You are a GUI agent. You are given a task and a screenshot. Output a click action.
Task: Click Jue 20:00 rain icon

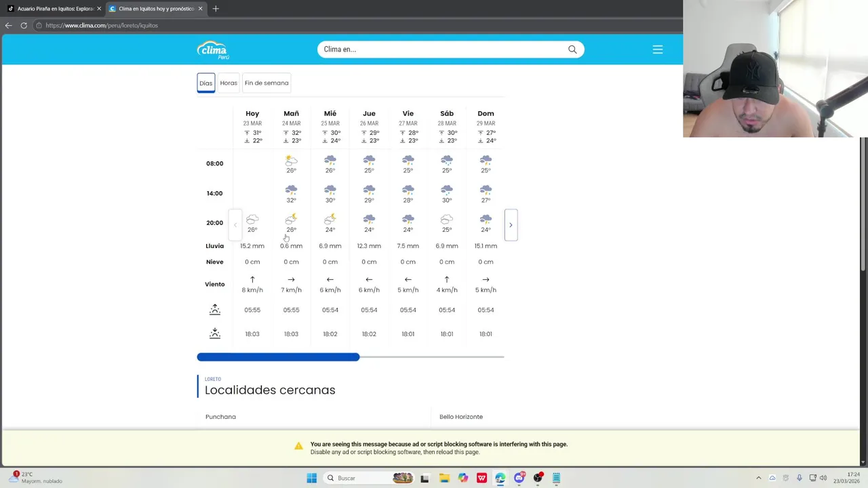point(369,220)
